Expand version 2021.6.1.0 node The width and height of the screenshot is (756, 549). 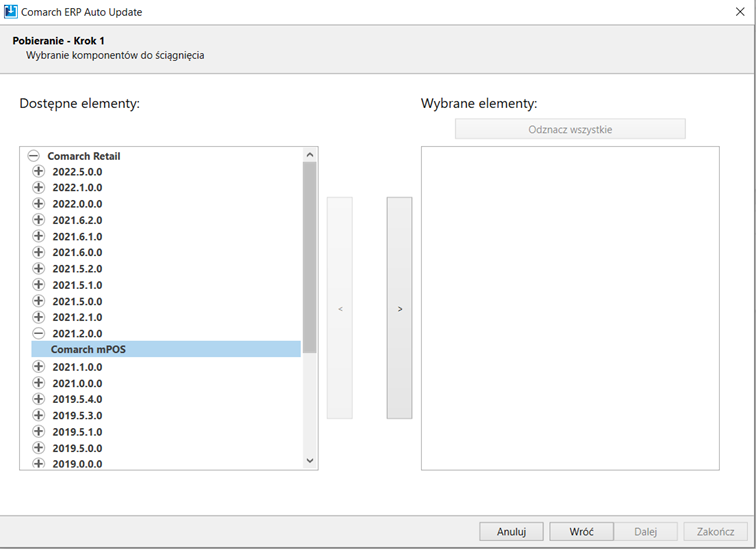(39, 236)
